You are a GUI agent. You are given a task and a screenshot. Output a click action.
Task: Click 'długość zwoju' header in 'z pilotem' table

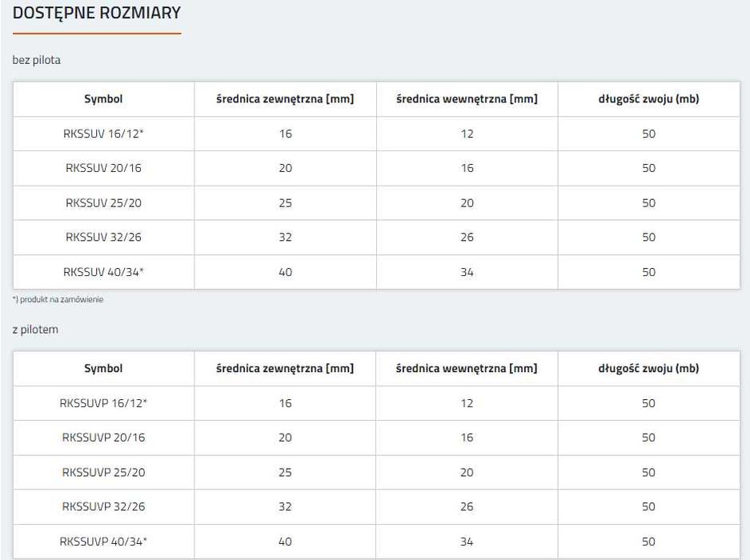coord(648,369)
